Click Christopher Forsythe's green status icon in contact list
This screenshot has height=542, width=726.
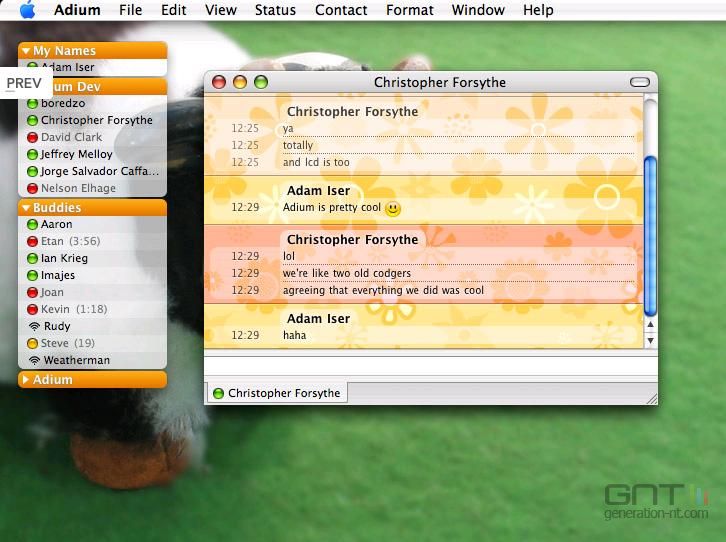click(x=32, y=120)
